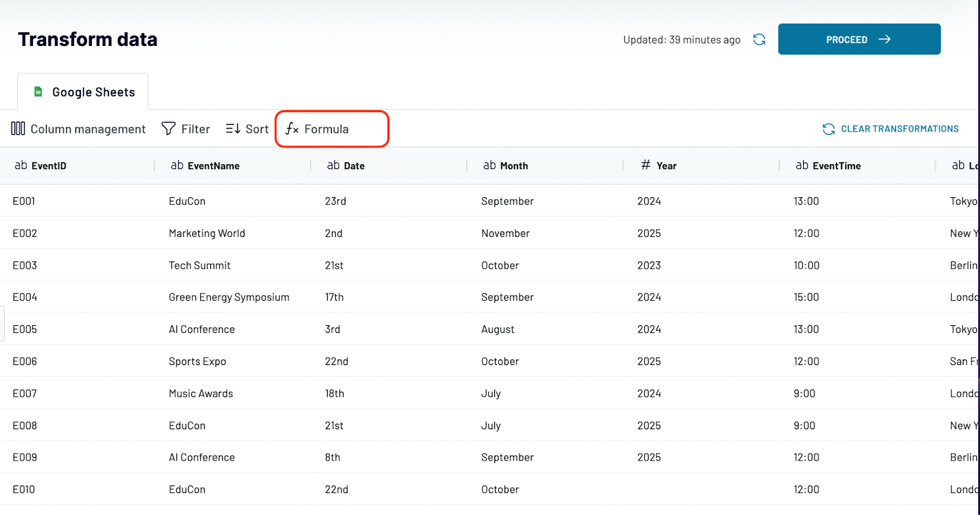Open Column management tool
The height and width of the screenshot is (515, 980).
78,129
